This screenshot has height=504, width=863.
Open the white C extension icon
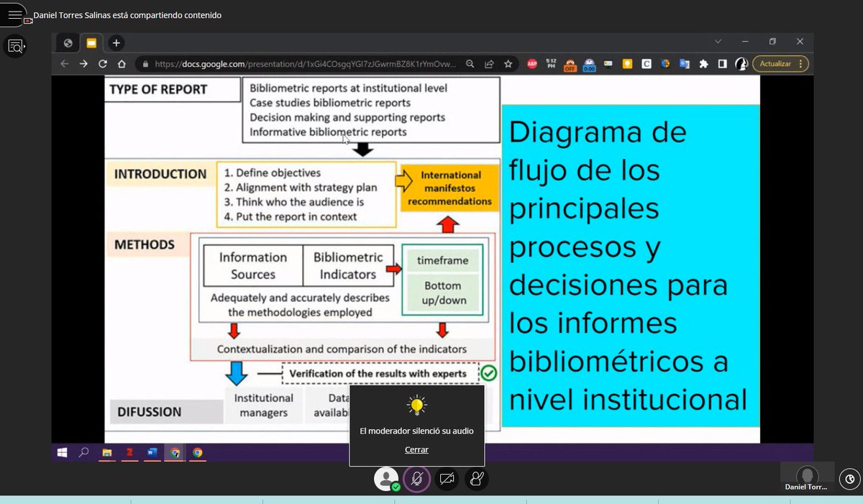pyautogui.click(x=646, y=64)
